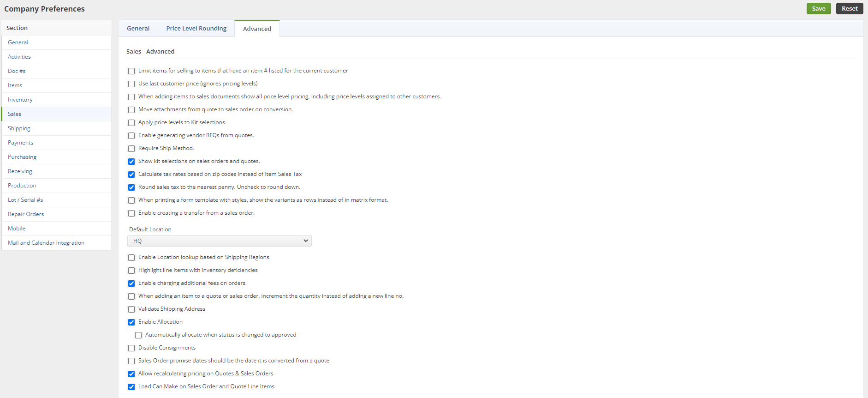Enable Limit items for selling checkbox

[131, 71]
